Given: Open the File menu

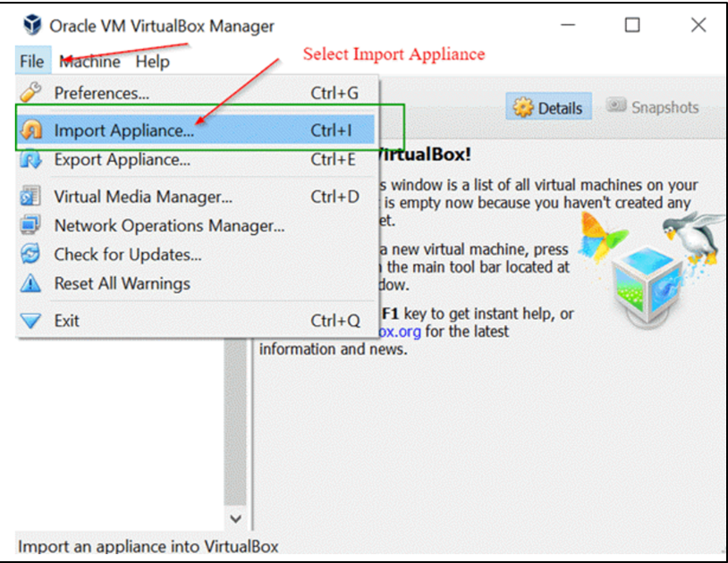Looking at the screenshot, I should 31,62.
